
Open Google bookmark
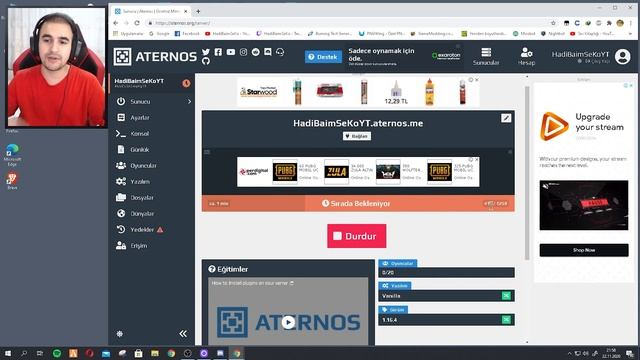coord(160,33)
